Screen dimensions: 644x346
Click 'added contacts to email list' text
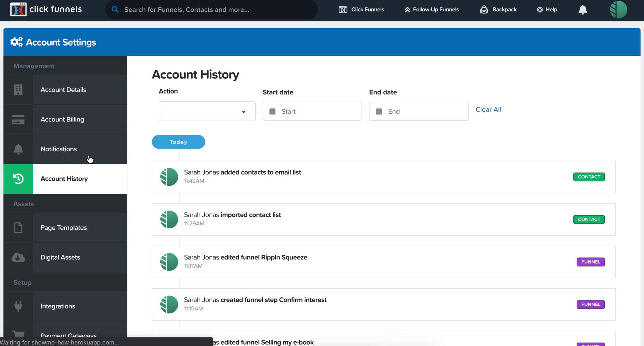pyautogui.click(x=261, y=172)
